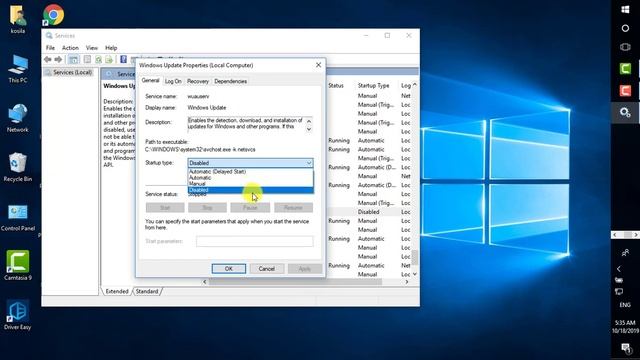The height and width of the screenshot is (360, 640).
Task: Click the Windows Start button on taskbar
Action: [x=625, y=9]
